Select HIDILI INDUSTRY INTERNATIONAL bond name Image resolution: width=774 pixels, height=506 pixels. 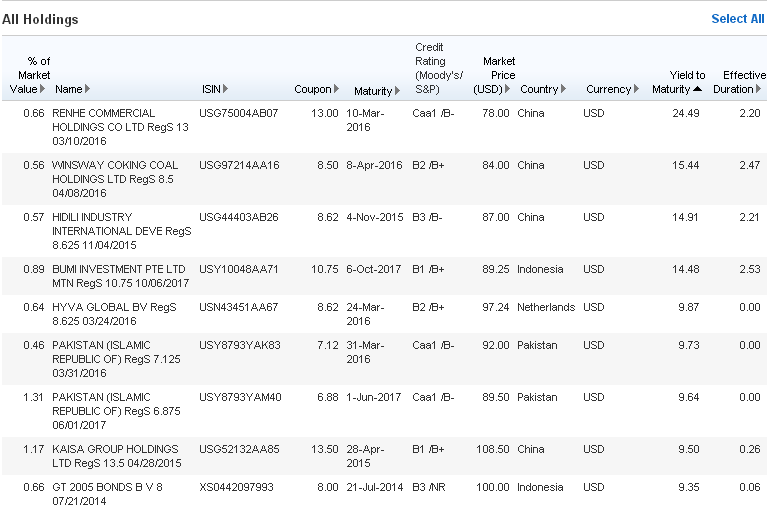(x=121, y=231)
